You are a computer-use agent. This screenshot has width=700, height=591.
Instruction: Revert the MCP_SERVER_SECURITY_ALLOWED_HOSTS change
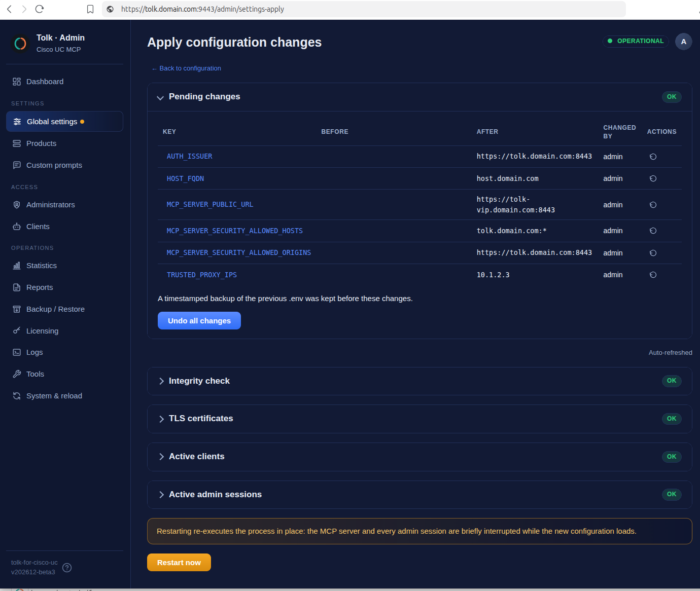coord(653,231)
